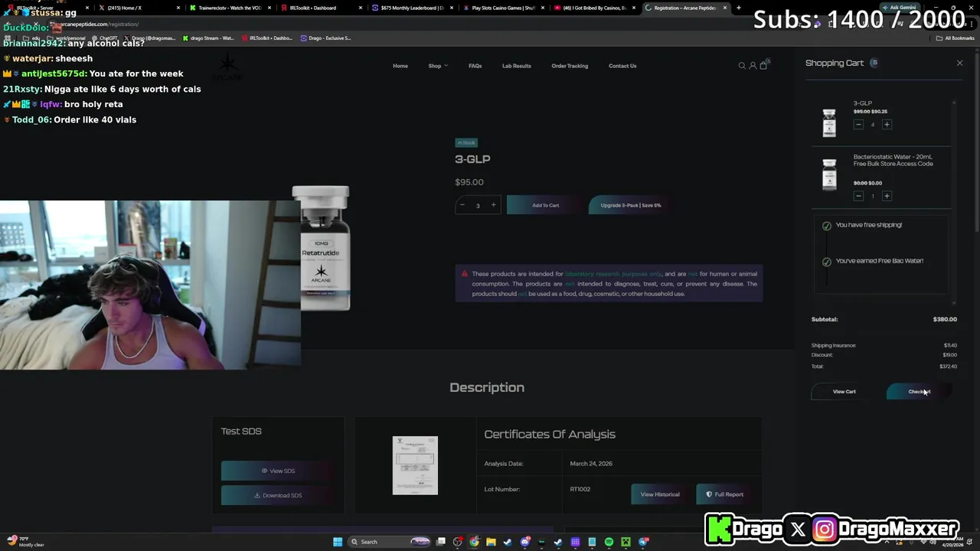Open All Bookmarks folder
This screenshot has height=551, width=980.
click(x=955, y=38)
